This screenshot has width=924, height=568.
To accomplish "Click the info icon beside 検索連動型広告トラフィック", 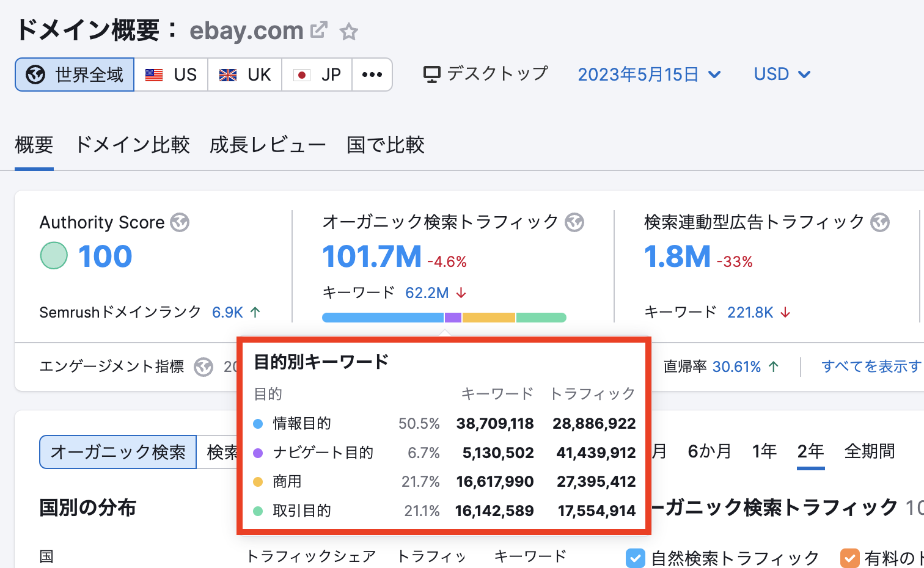I will click(x=881, y=223).
